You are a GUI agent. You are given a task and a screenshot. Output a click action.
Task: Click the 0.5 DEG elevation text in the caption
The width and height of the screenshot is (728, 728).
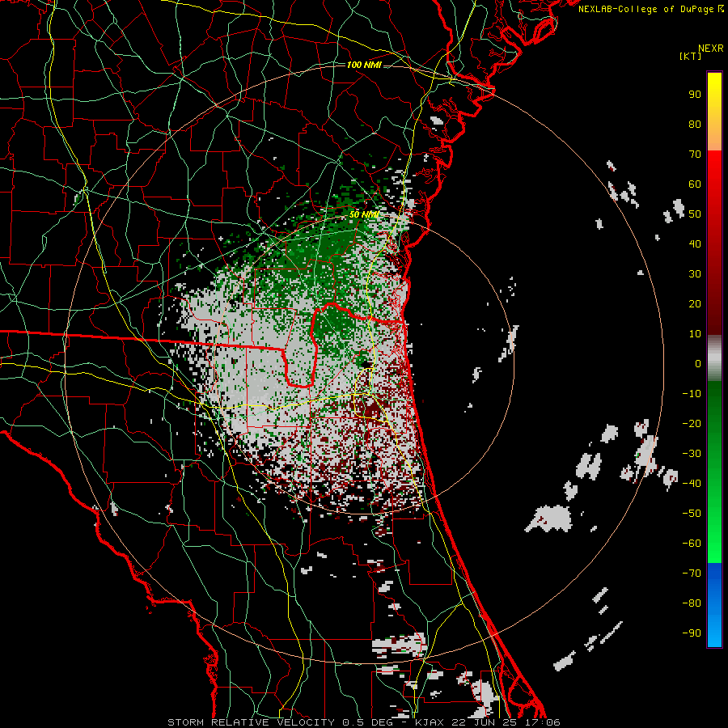[367, 722]
